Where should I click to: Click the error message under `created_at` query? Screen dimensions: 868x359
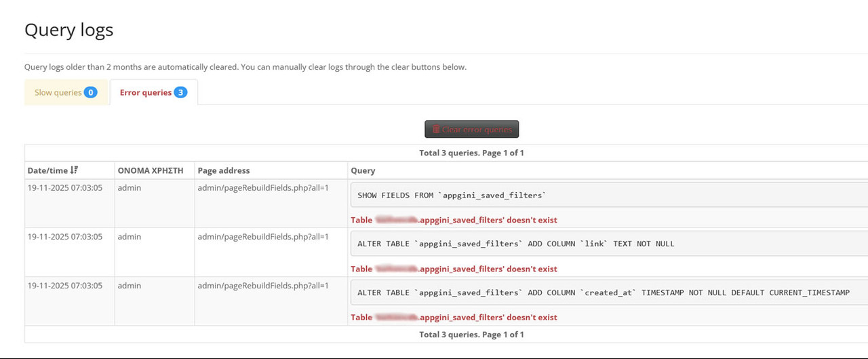tap(454, 317)
